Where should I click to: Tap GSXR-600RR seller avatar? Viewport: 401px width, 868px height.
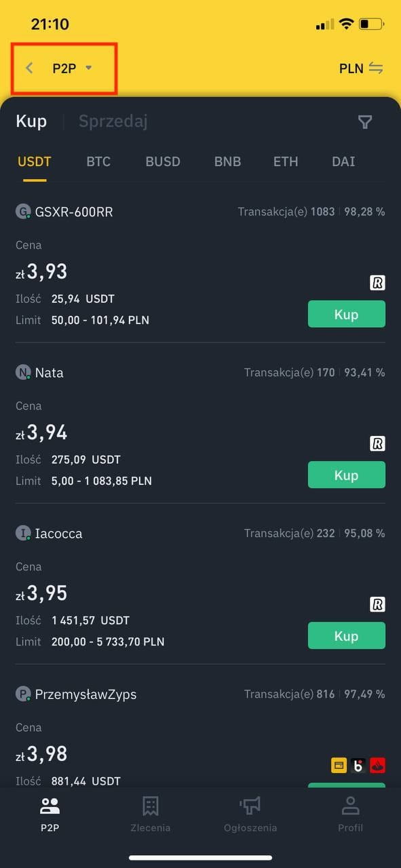[x=23, y=212]
